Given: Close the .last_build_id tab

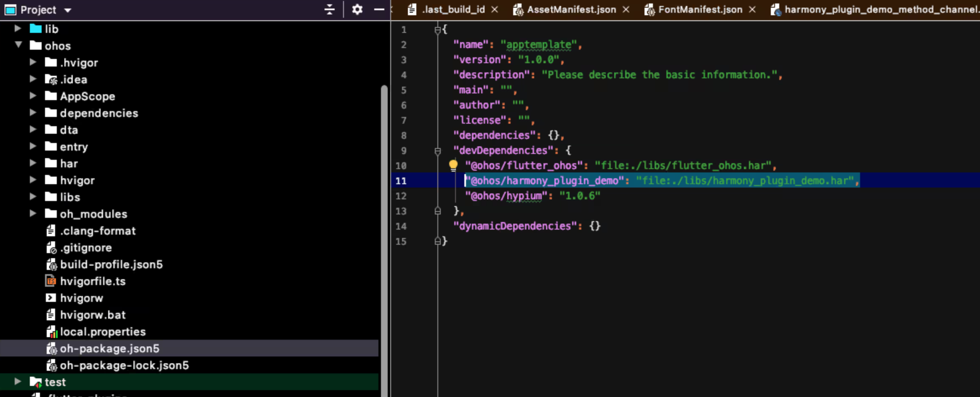Looking at the screenshot, I should tap(495, 9).
